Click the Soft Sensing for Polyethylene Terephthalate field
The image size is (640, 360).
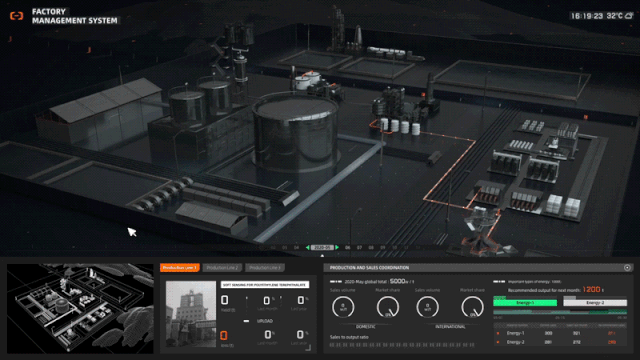[265, 284]
